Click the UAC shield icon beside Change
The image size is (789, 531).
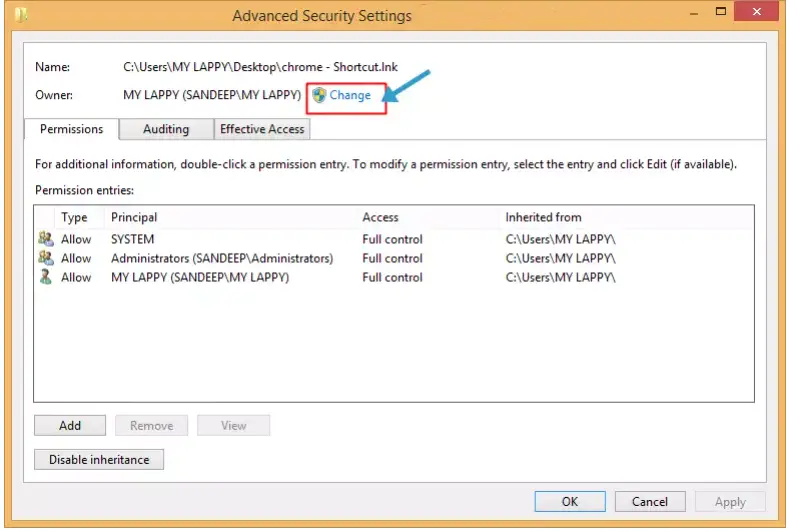pos(319,95)
